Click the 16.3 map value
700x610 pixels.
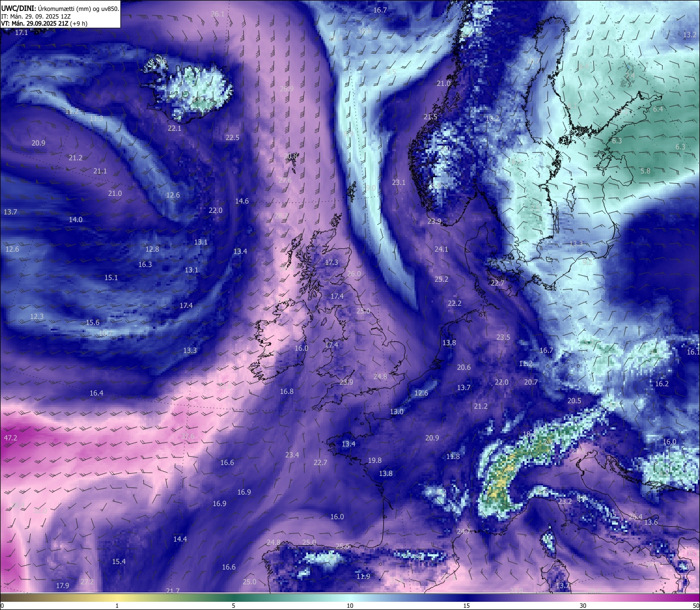[x=145, y=264]
